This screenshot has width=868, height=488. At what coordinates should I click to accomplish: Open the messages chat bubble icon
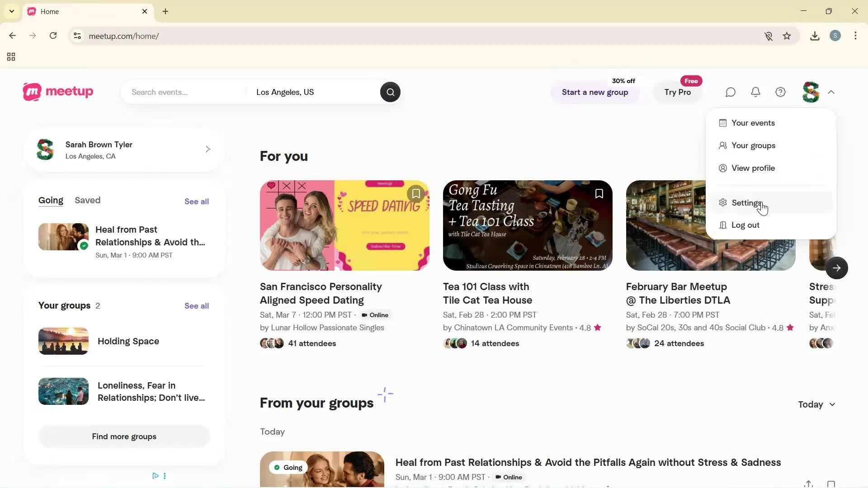coord(730,92)
